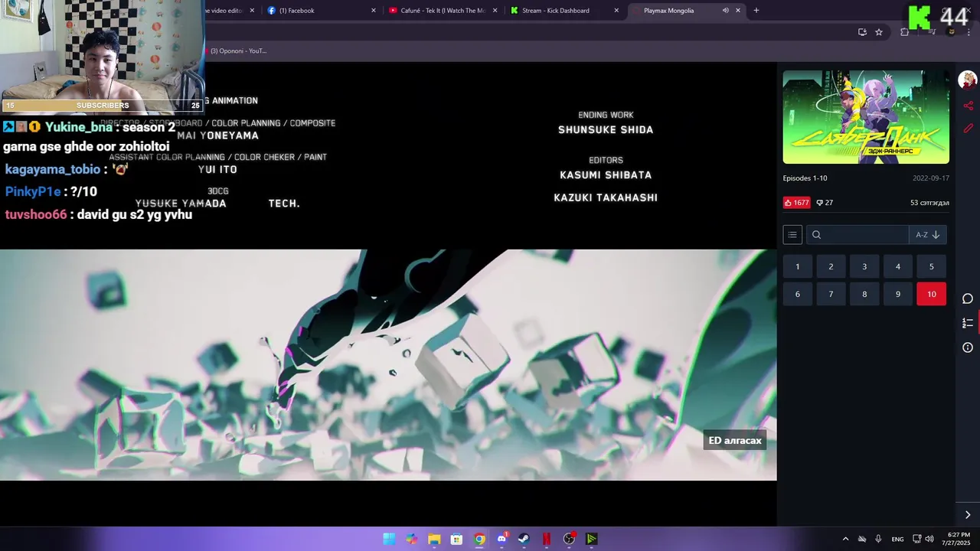Image resolution: width=980 pixels, height=551 pixels.
Task: Dislike the show with the 27 thumbs-down
Action: pos(825,203)
